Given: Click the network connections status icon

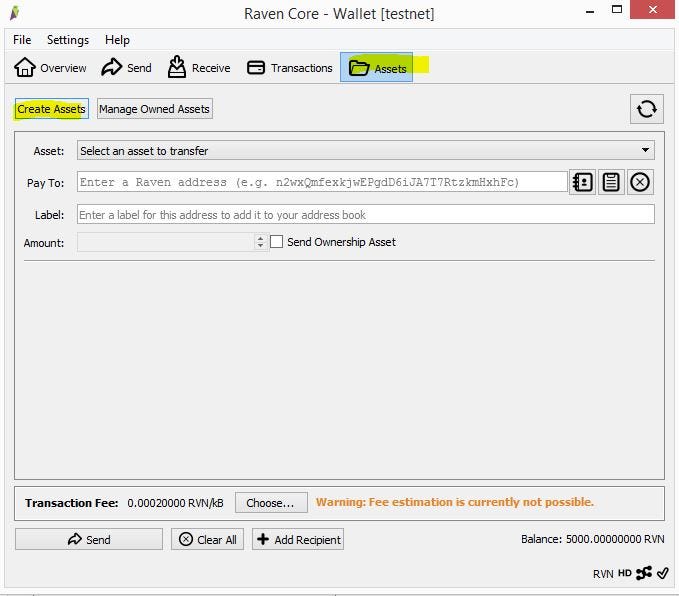Looking at the screenshot, I should 643,573.
